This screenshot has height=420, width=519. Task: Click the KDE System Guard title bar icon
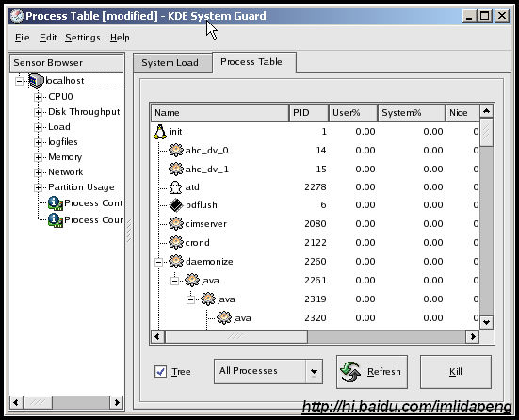click(17, 16)
